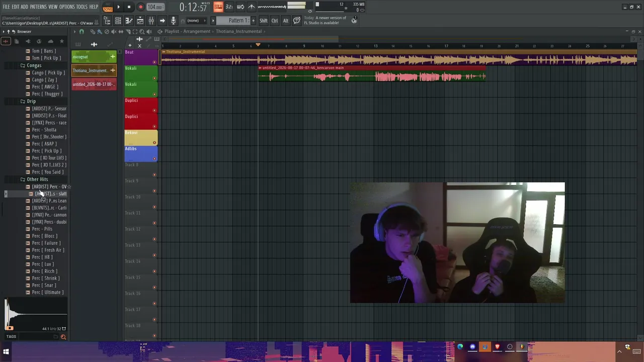Toggle PAT/SONG mode switch
The height and width of the screenshot is (362, 644).
click(x=108, y=7)
